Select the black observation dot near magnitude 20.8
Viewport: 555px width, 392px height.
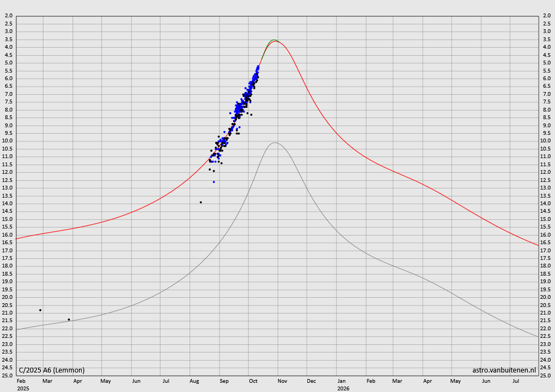(40, 310)
